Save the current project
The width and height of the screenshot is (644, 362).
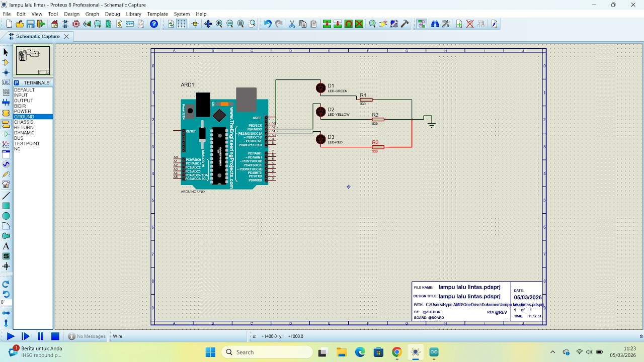pyautogui.click(x=30, y=24)
